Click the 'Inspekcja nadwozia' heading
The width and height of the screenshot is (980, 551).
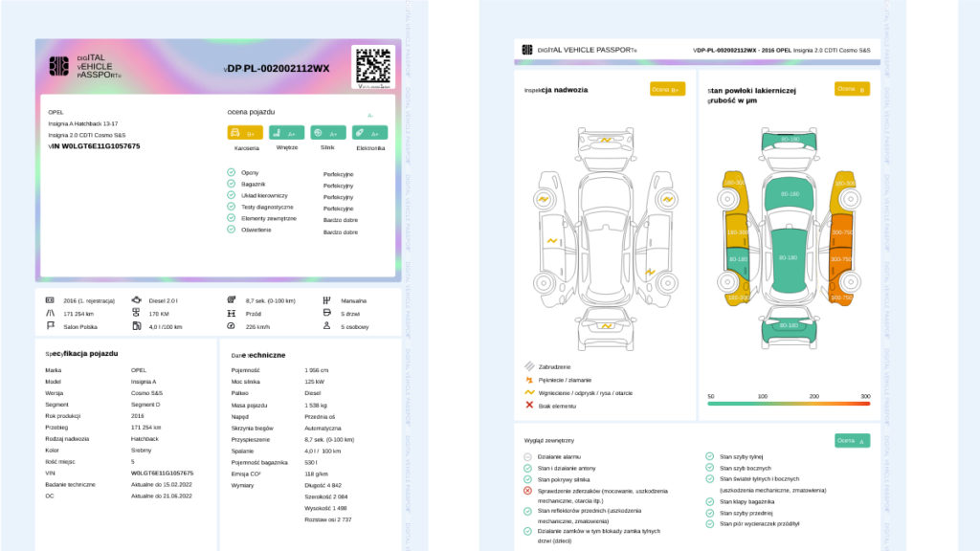click(x=556, y=90)
